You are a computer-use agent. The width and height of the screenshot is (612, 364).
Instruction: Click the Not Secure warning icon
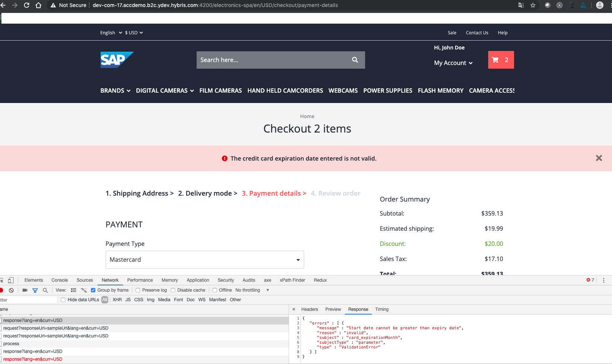(x=53, y=5)
